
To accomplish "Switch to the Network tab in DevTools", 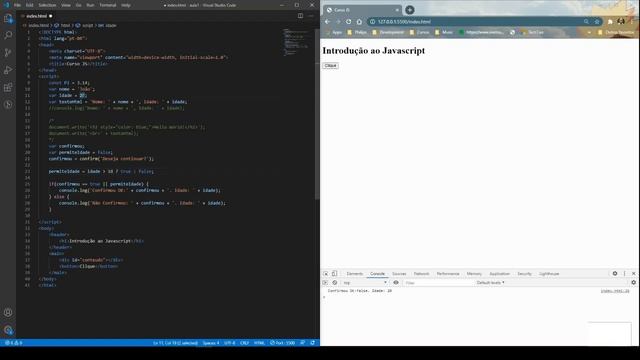I will (421, 273).
